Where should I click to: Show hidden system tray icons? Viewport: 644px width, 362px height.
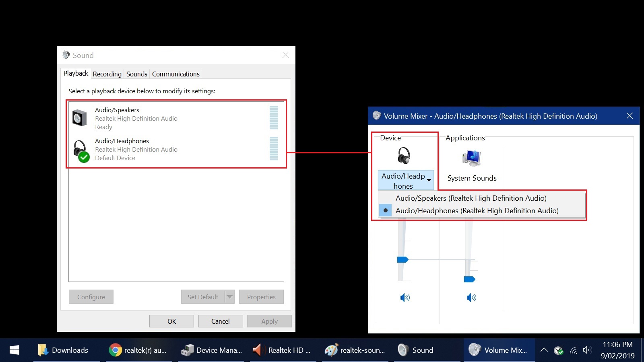(544, 350)
